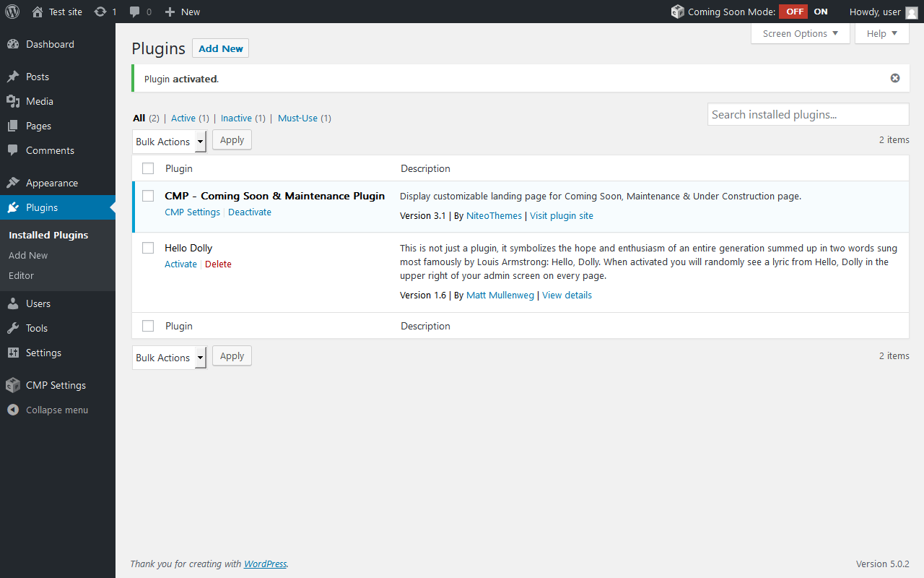Click the Comments bubble icon in sidebar
924x578 pixels.
point(13,150)
